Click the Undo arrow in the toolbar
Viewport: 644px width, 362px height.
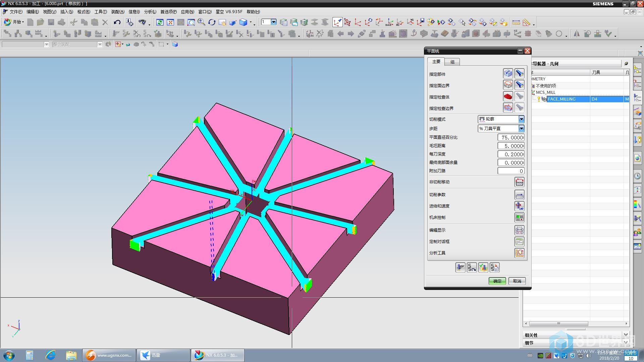(117, 22)
